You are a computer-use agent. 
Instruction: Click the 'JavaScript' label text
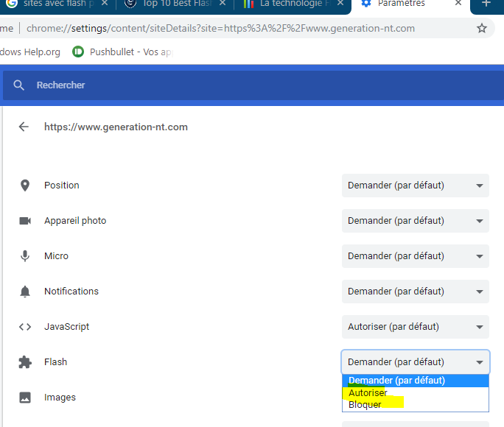[x=66, y=327]
